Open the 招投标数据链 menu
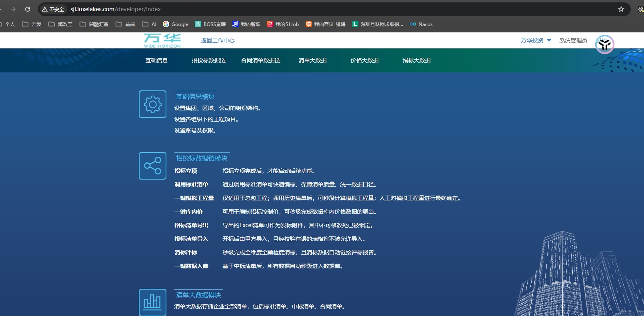The width and height of the screenshot is (644, 316). pos(208,60)
